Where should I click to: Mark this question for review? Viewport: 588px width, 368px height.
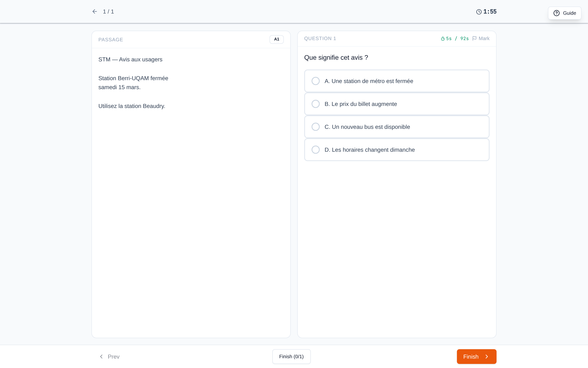point(481,38)
